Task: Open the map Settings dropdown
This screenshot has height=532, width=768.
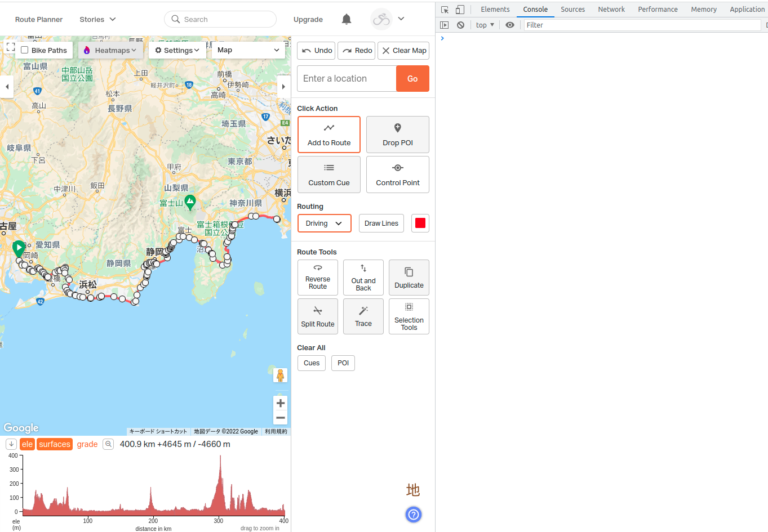Action: [177, 50]
